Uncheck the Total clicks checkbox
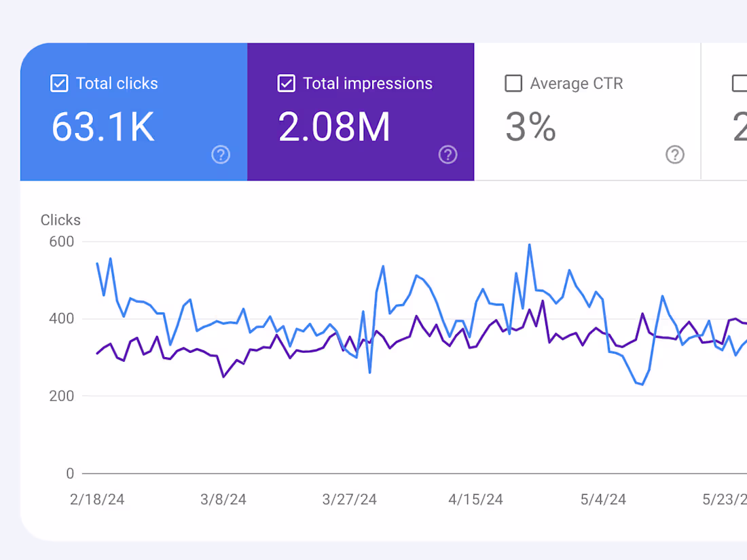Image resolution: width=747 pixels, height=560 pixels. [x=59, y=83]
